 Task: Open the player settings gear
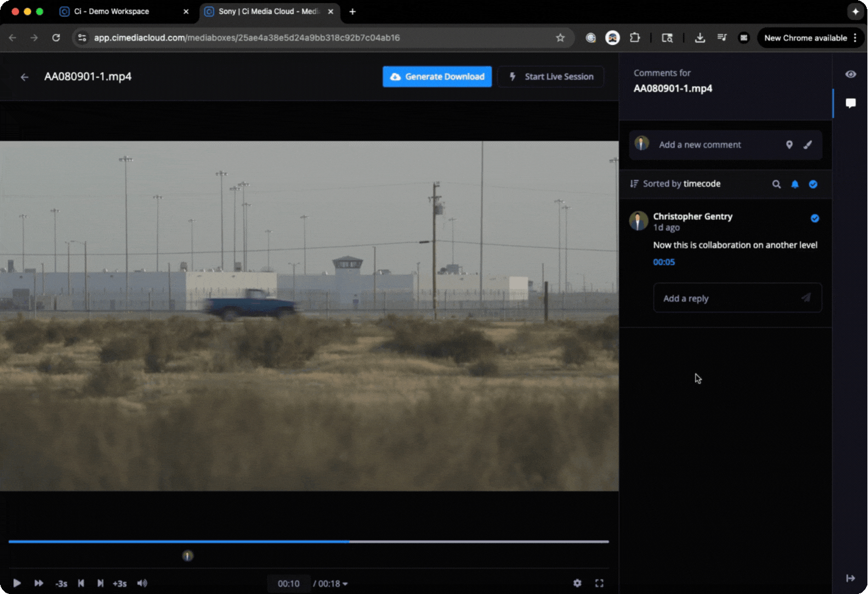[x=577, y=583]
